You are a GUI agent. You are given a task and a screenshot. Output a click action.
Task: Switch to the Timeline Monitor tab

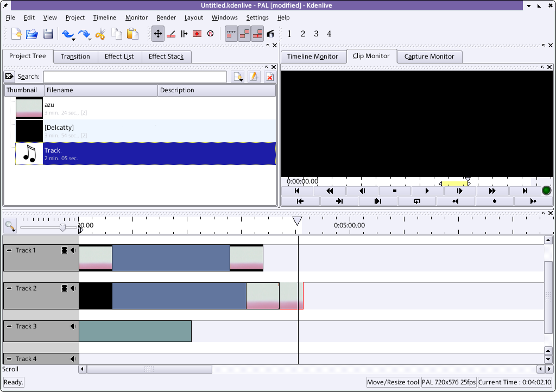(312, 56)
